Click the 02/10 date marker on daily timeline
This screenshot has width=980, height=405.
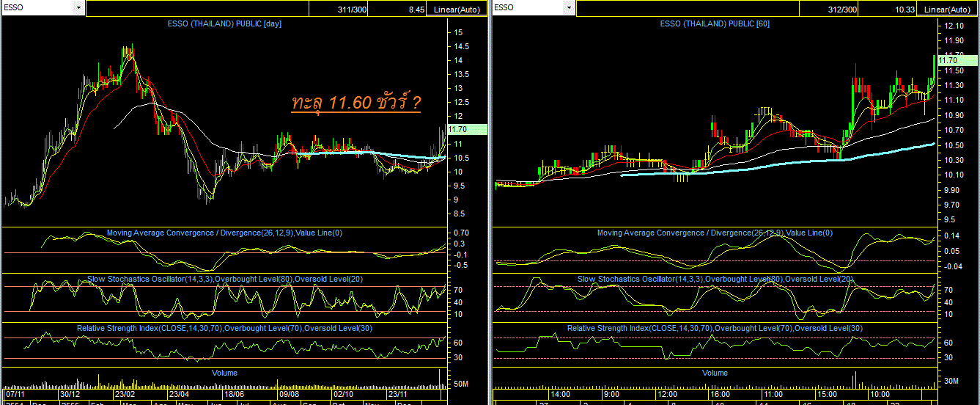(343, 394)
